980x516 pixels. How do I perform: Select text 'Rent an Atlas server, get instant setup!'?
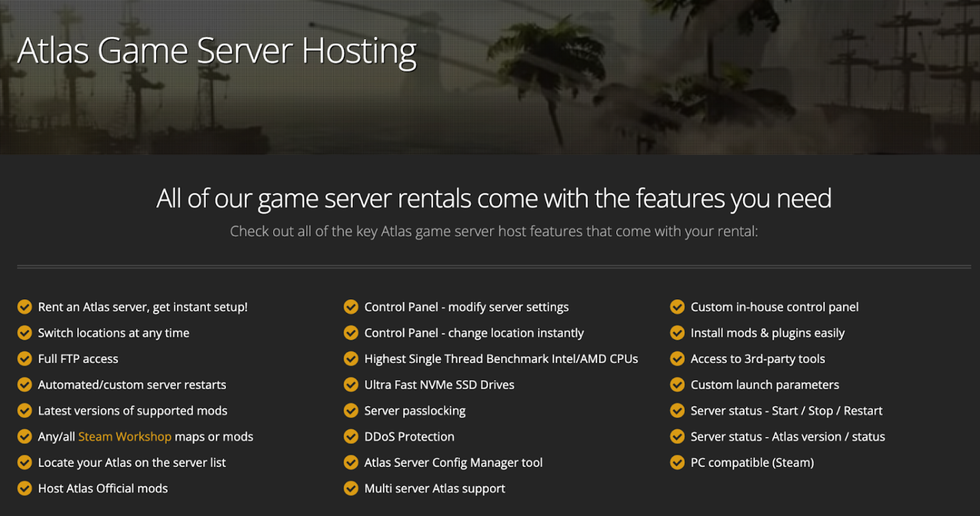[143, 307]
